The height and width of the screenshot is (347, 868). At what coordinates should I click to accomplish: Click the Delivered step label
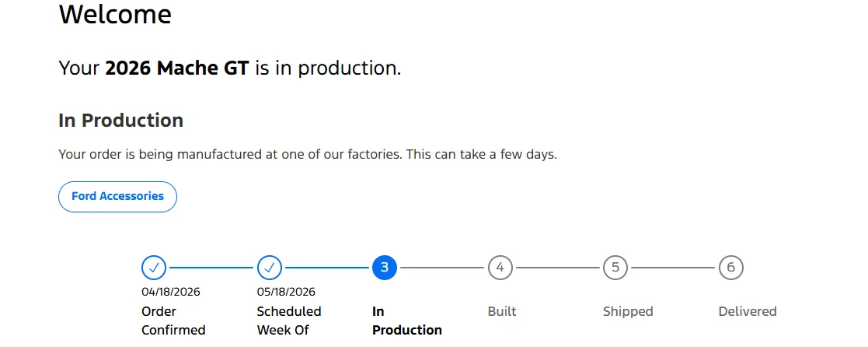click(748, 311)
